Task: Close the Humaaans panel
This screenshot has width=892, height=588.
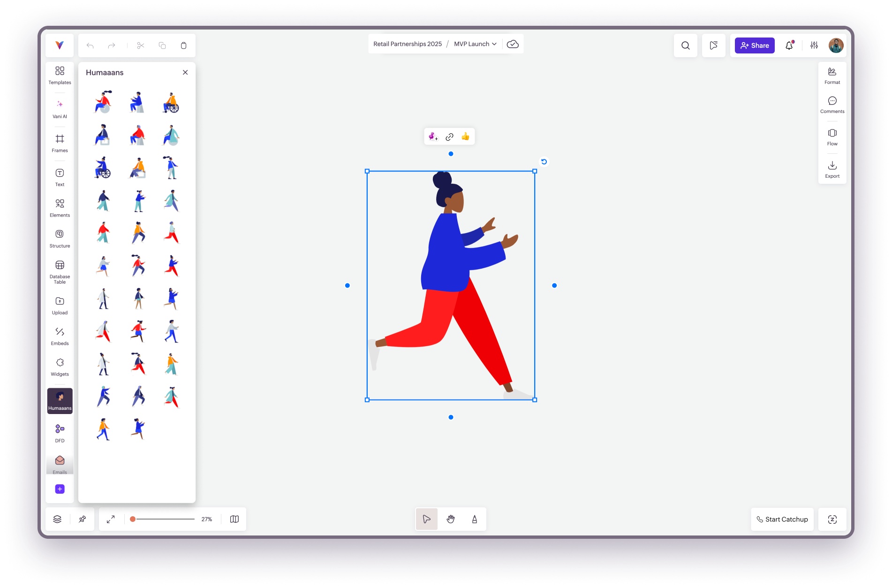Action: pos(185,72)
